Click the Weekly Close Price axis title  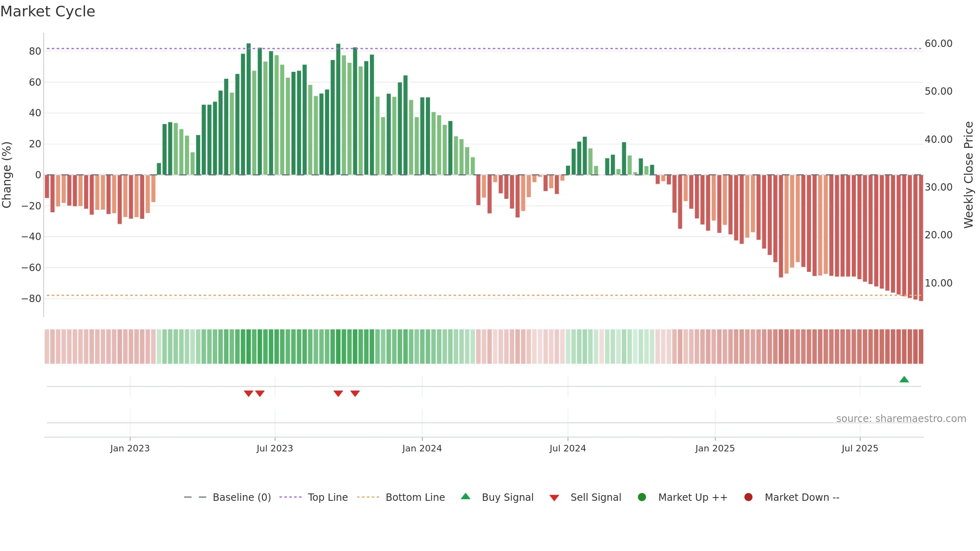(x=969, y=175)
